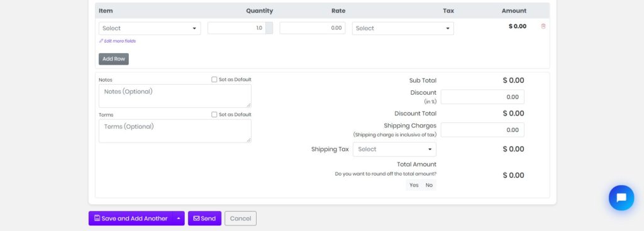This screenshot has width=644, height=231.
Task: Click the Add Row button
Action: tap(114, 59)
